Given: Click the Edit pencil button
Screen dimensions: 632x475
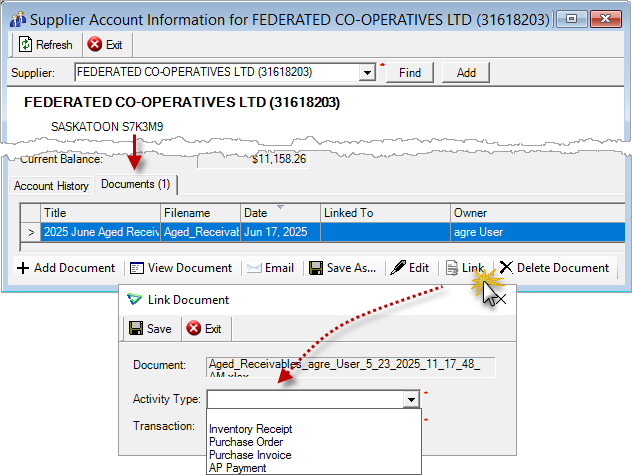Looking at the screenshot, I should point(410,268).
